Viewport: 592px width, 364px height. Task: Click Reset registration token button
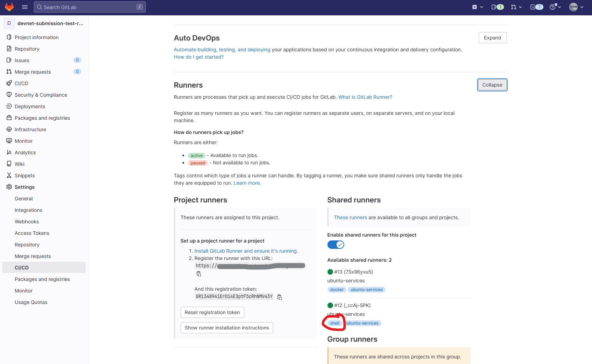[212, 312]
